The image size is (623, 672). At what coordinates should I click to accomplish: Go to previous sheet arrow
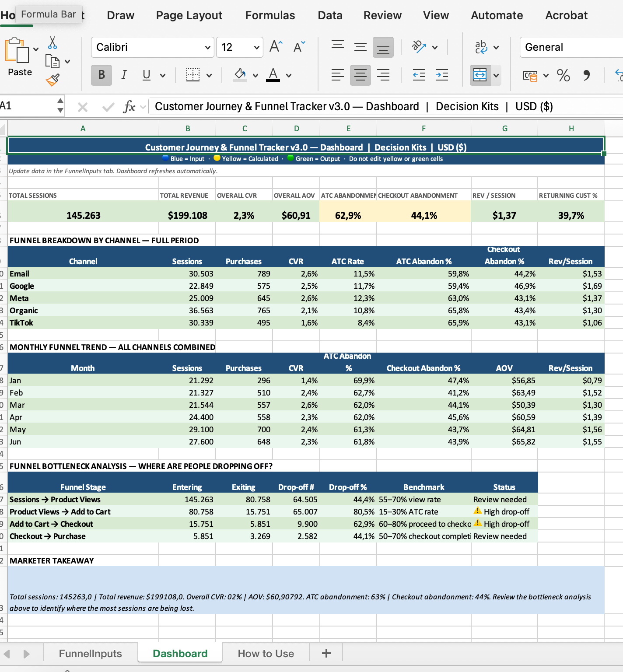pos(7,654)
